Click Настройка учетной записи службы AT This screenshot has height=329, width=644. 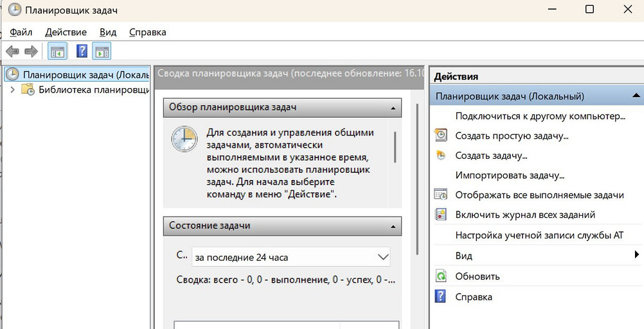tap(539, 235)
